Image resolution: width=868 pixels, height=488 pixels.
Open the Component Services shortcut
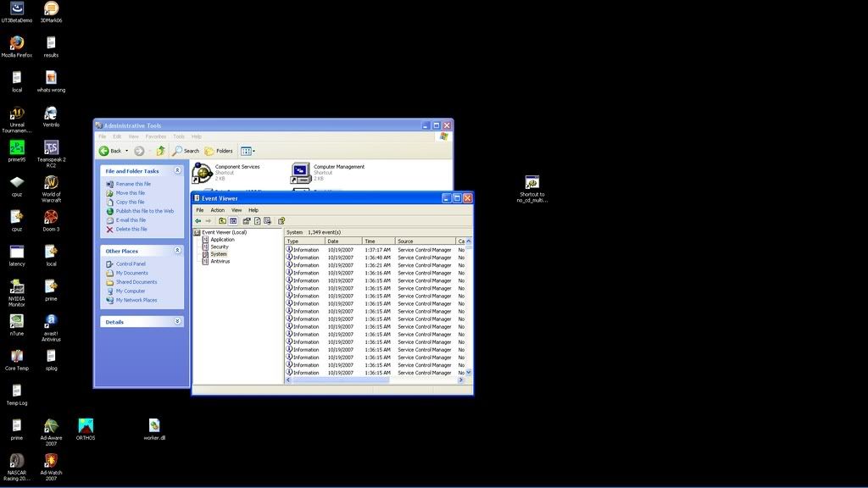[203, 173]
